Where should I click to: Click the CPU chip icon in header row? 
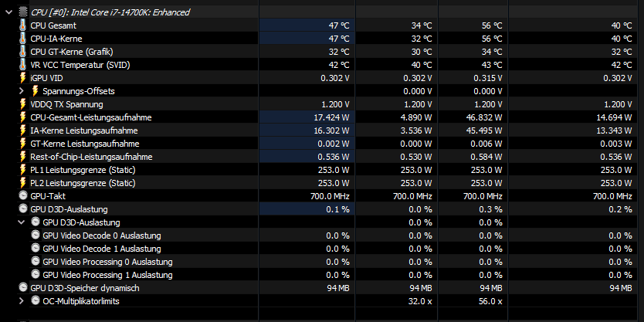point(23,12)
